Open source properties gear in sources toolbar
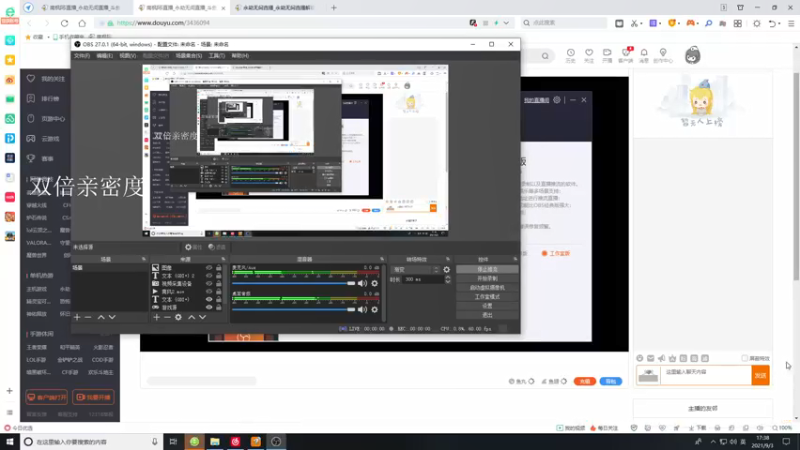This screenshot has width=800, height=450. [x=178, y=317]
